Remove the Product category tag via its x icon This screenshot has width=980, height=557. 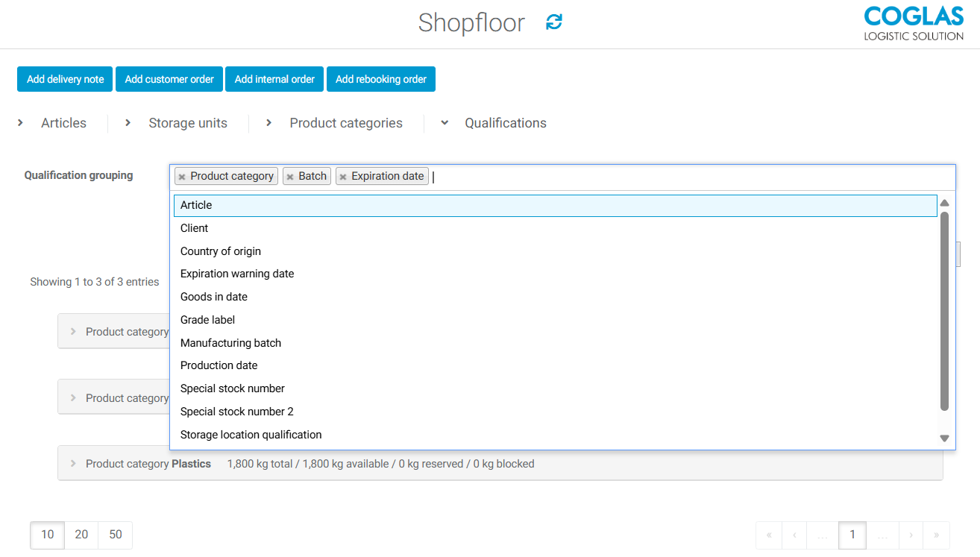pos(182,176)
